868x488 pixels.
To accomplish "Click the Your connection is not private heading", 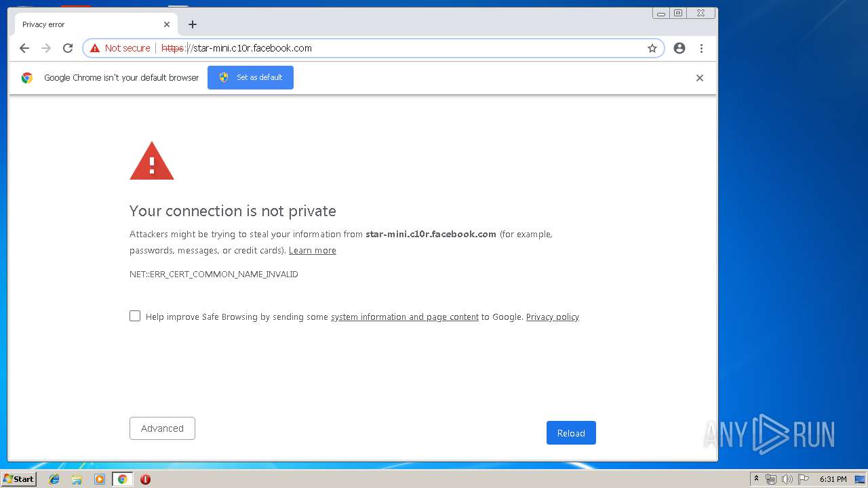I will pos(233,211).
